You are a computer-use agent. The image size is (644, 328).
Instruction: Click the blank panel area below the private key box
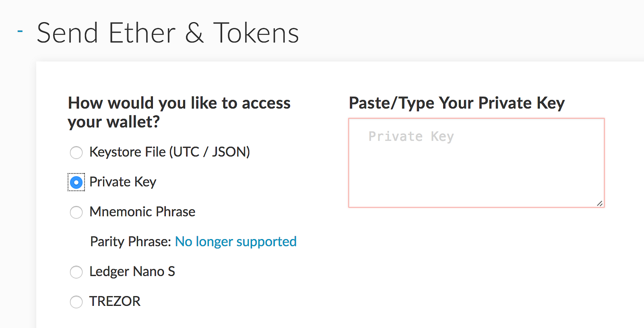coord(476,266)
